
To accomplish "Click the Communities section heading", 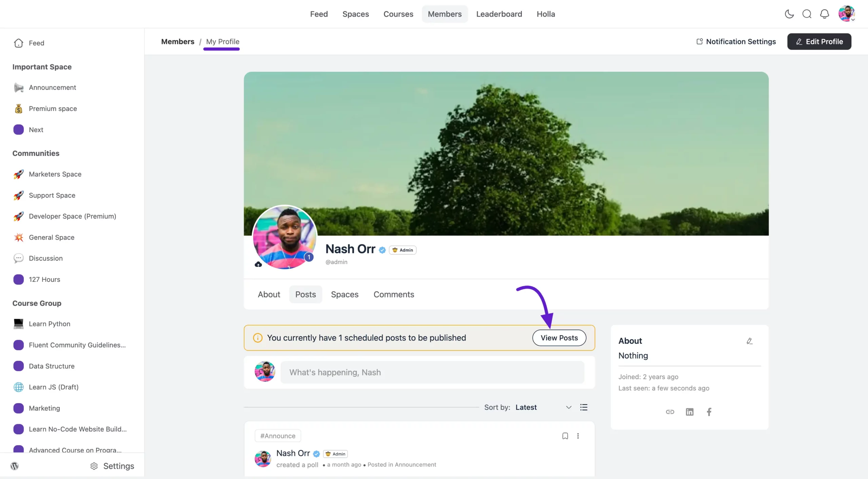I will pyautogui.click(x=36, y=153).
